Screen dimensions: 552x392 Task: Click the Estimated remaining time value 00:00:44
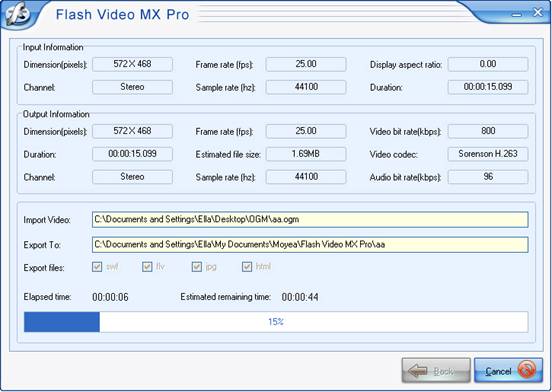click(x=300, y=297)
